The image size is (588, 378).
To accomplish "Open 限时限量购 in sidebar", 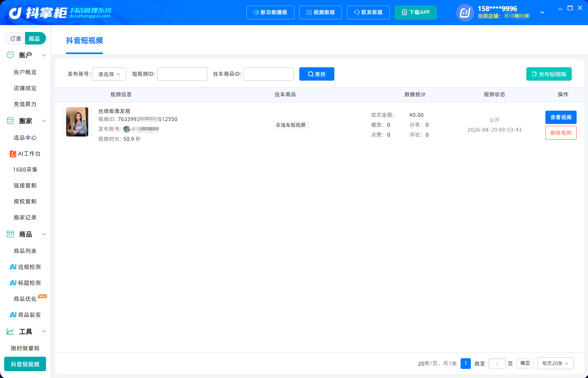I will click(x=25, y=348).
